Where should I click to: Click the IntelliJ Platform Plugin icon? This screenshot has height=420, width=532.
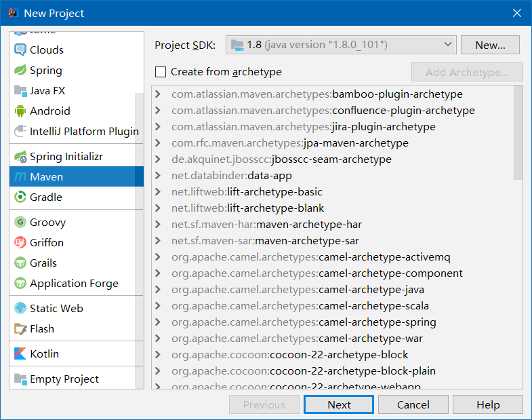(x=20, y=131)
